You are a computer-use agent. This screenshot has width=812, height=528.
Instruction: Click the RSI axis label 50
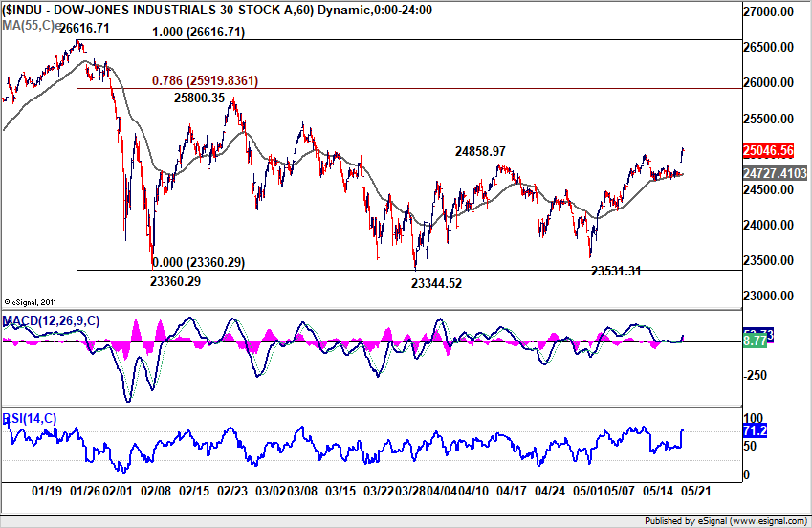[x=750, y=446]
